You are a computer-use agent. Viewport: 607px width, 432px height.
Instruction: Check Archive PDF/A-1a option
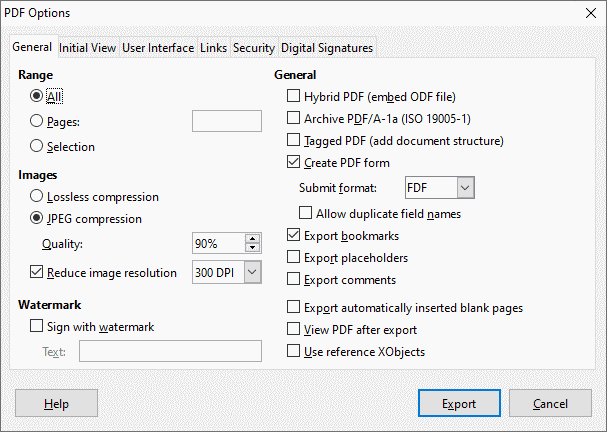point(294,119)
